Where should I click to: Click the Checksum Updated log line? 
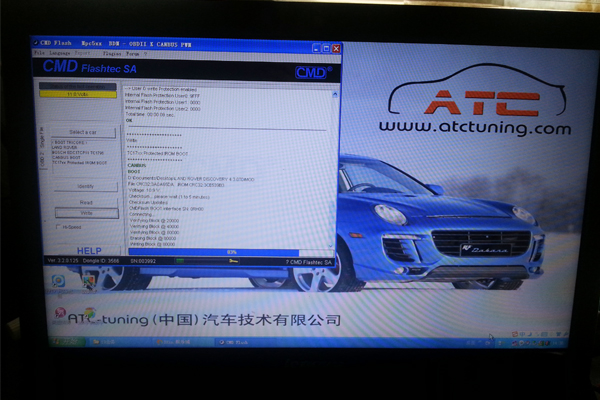tap(148, 202)
